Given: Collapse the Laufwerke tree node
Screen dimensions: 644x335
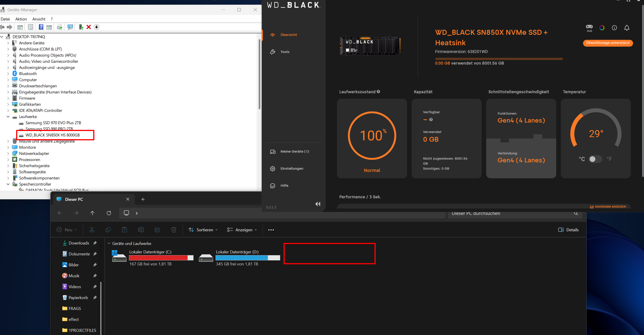Looking at the screenshot, I should [x=8, y=116].
